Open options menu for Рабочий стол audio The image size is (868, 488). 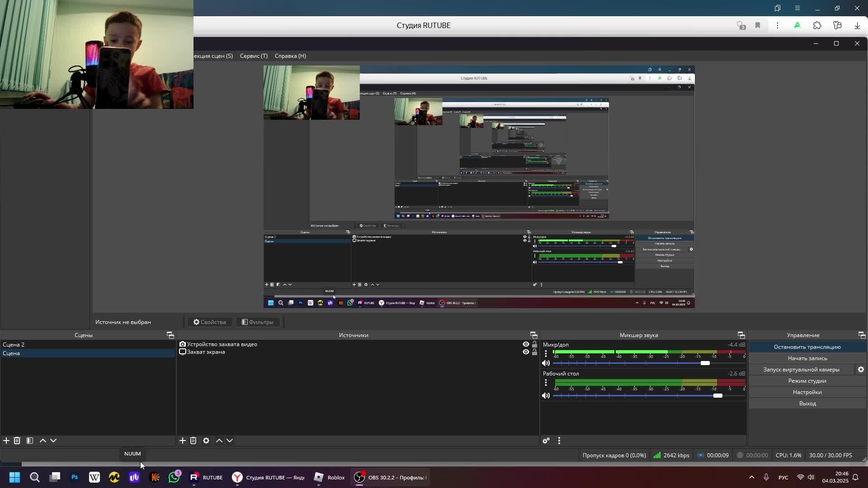pyautogui.click(x=546, y=383)
